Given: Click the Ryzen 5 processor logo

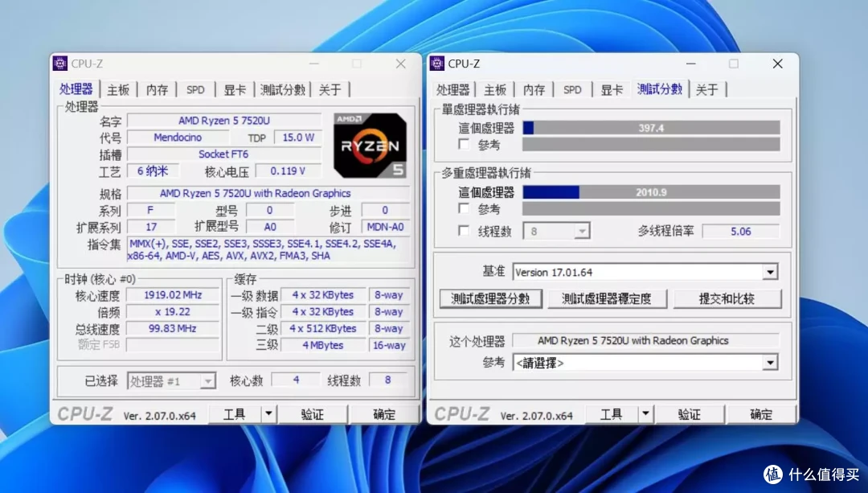Looking at the screenshot, I should point(371,145).
